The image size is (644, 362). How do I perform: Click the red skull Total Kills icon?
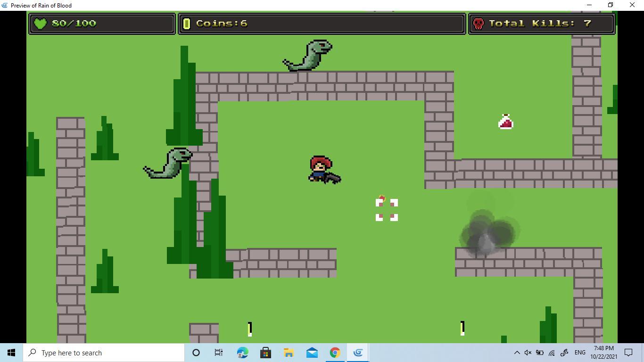pos(478,24)
